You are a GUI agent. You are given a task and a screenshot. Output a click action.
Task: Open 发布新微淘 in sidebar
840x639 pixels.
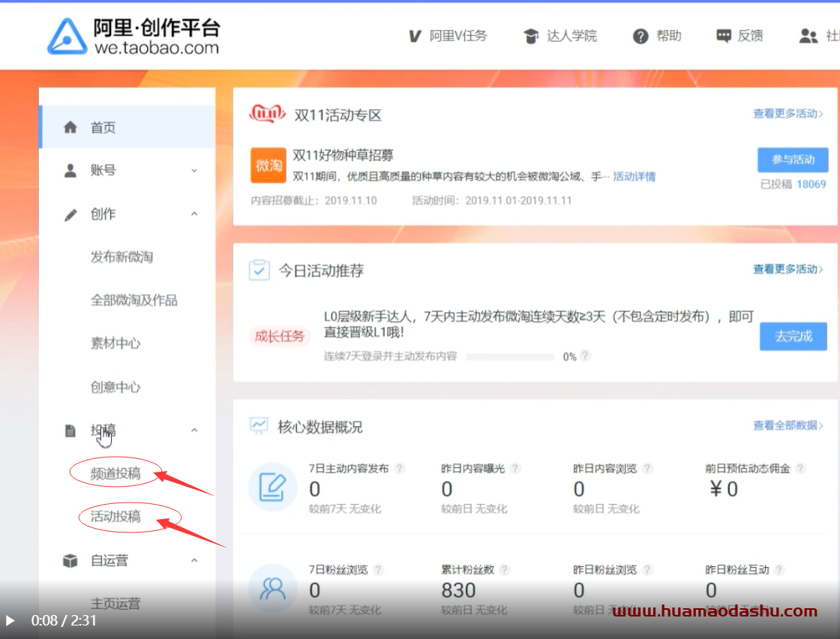click(121, 257)
